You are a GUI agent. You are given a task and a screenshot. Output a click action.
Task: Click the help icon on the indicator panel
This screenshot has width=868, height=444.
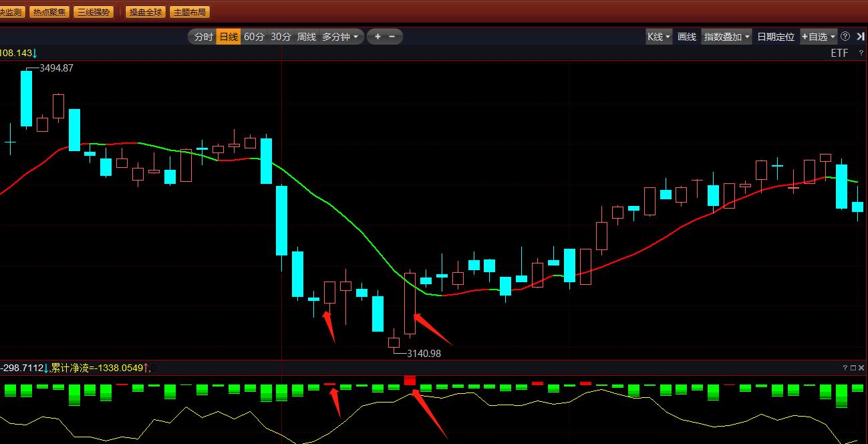click(x=845, y=368)
